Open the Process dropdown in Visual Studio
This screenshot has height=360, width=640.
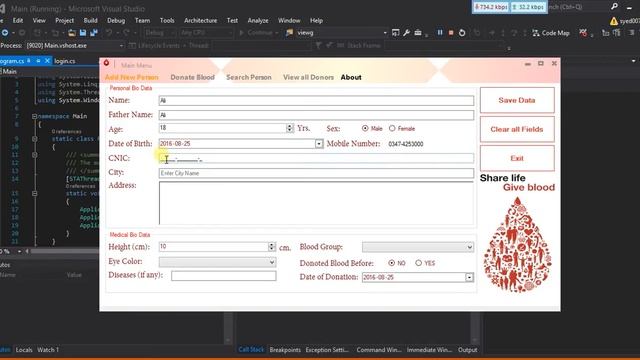121,46
